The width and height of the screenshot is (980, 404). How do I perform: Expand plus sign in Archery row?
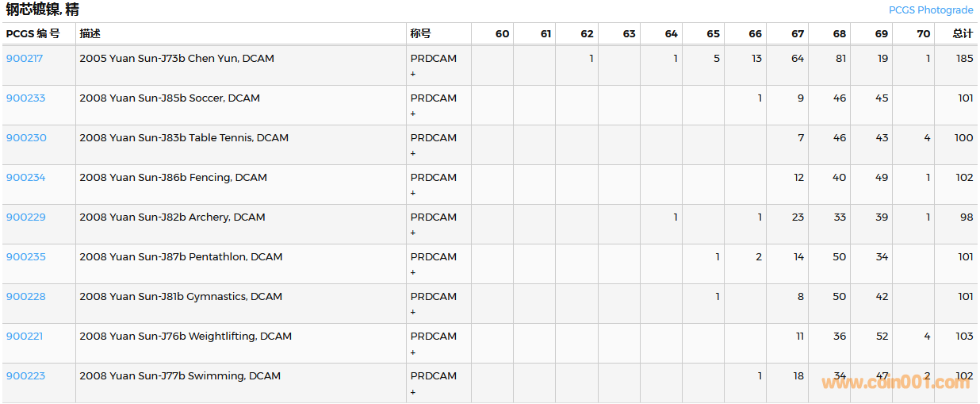(413, 233)
